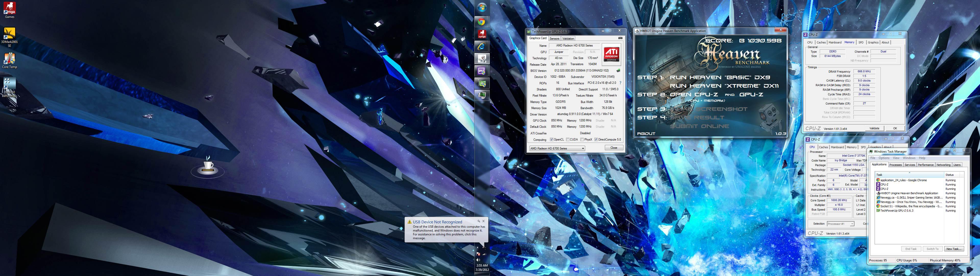Open wrench options in USB notification
The image size is (980, 276).
click(x=479, y=221)
